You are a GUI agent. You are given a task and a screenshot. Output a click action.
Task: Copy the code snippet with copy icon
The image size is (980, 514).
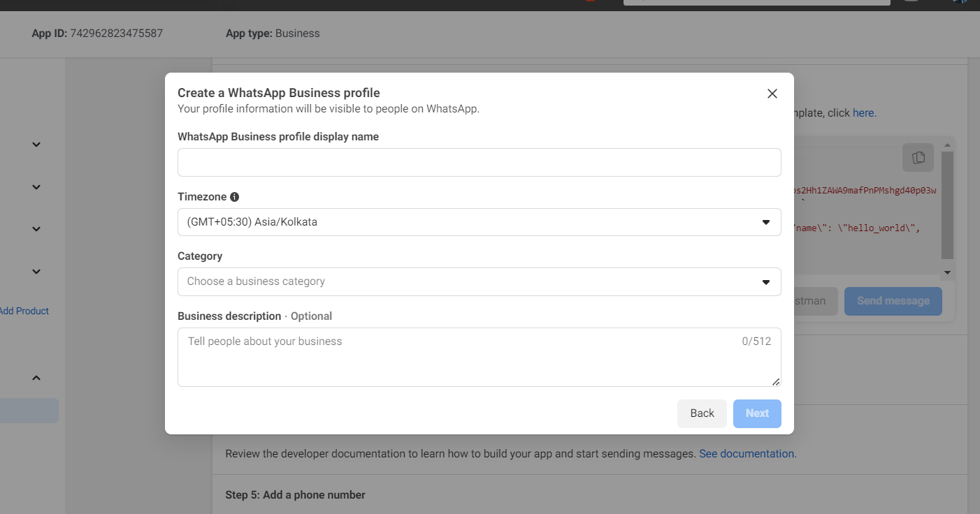(x=918, y=157)
